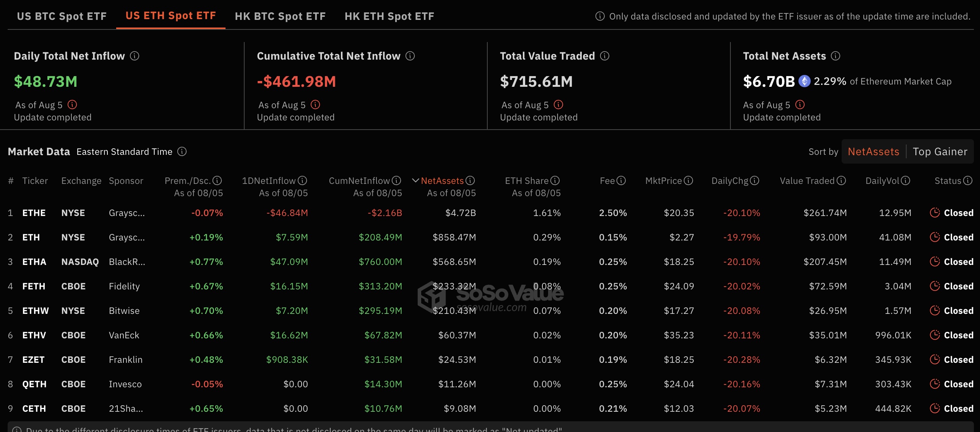Open info icon beside Total Value Traded
This screenshot has height=432, width=980.
(x=605, y=56)
